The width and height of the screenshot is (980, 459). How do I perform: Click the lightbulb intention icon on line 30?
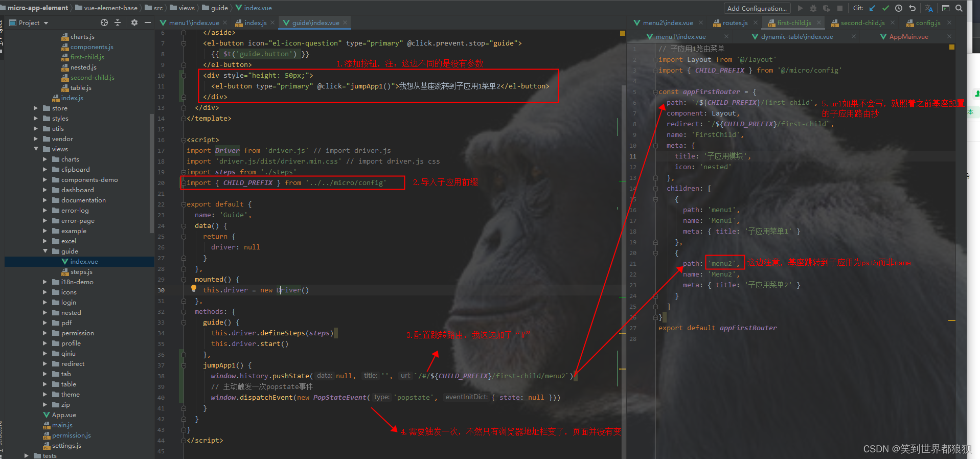[194, 288]
